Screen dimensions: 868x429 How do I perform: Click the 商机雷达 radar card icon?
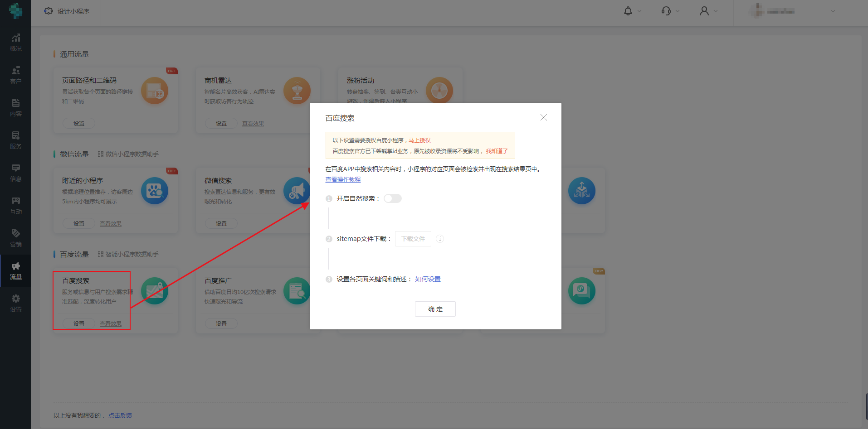click(297, 91)
